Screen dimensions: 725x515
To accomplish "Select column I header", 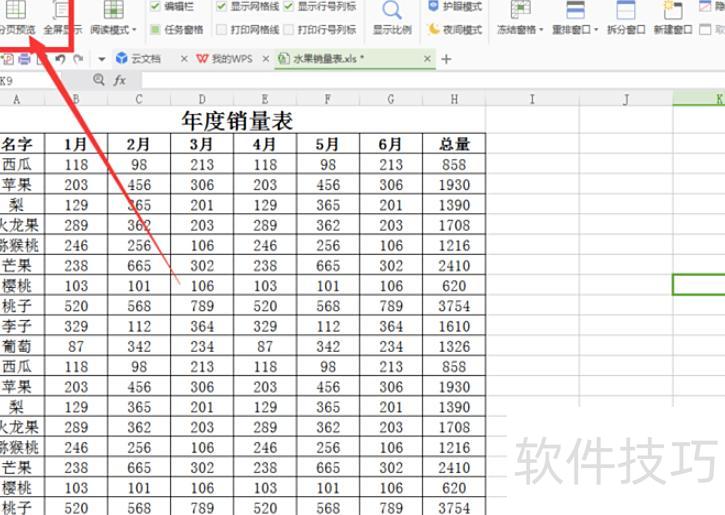I will tap(532, 99).
